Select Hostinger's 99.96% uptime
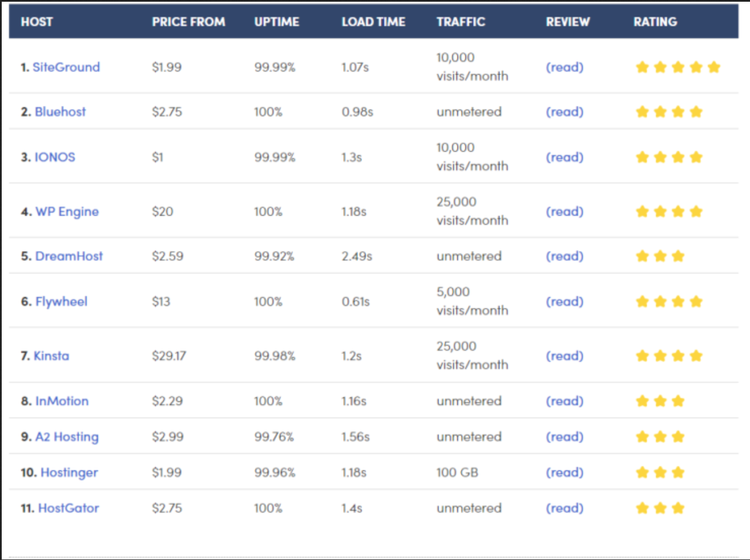 [275, 473]
